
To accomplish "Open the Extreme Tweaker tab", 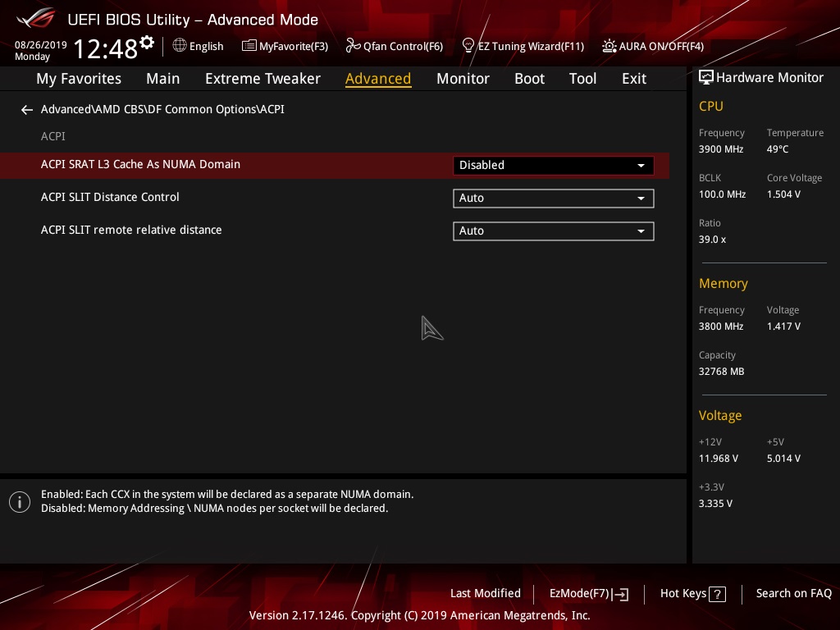I will point(262,79).
